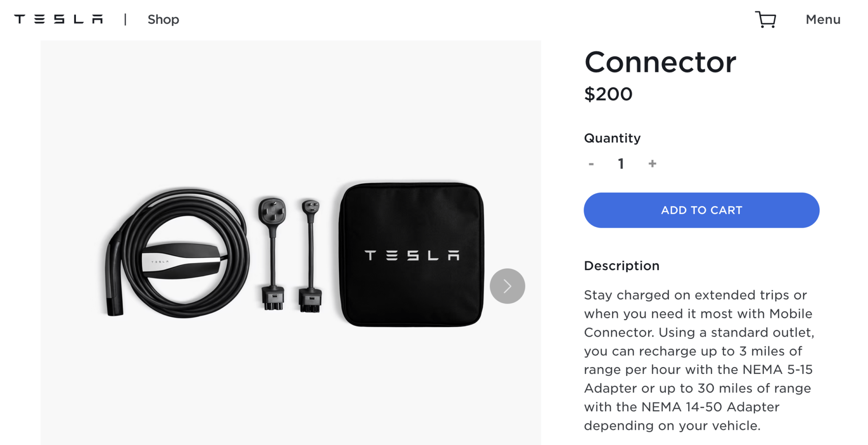Click the separator next to the Tesla logo
Viewport: 868px width, 445px height.
[x=125, y=19]
